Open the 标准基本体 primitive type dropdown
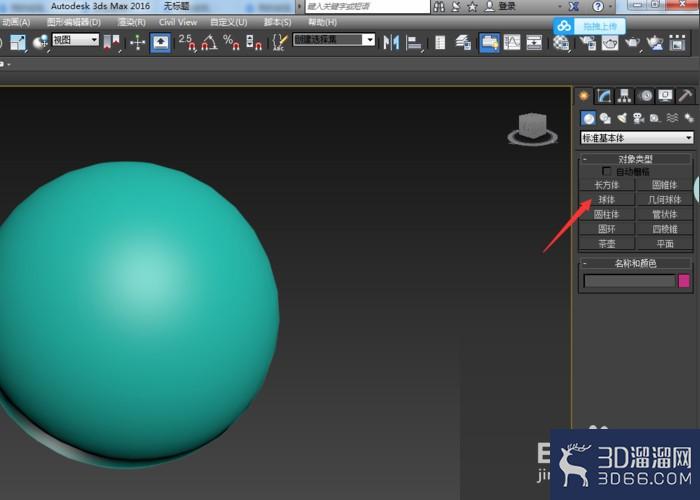700x500 pixels. [637, 138]
